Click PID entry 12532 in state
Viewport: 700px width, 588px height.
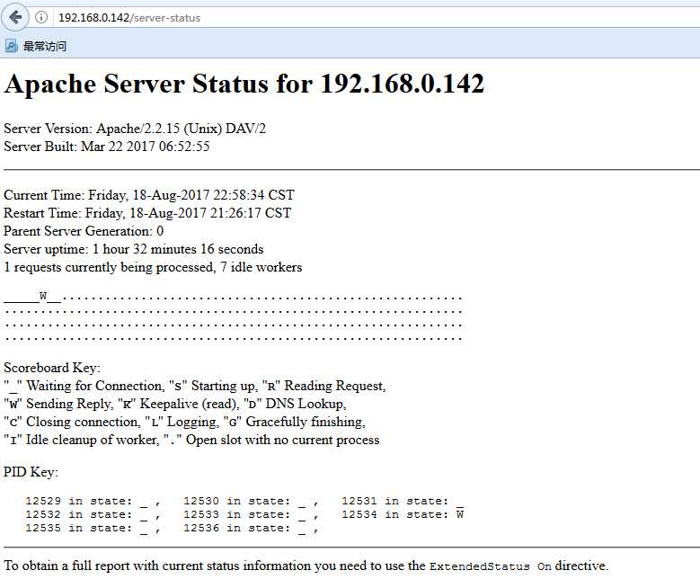93,514
